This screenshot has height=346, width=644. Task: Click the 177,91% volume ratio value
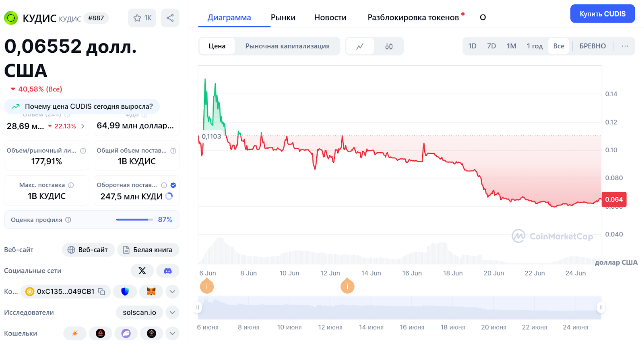(46, 161)
